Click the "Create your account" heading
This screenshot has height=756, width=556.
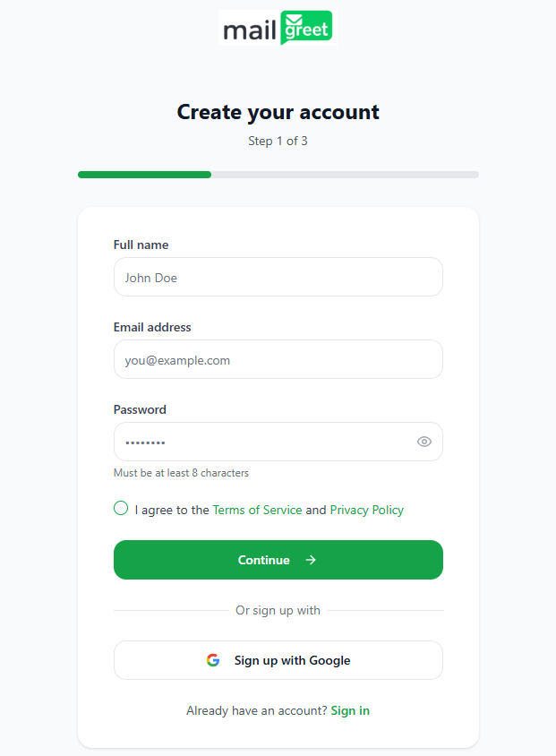(x=278, y=112)
